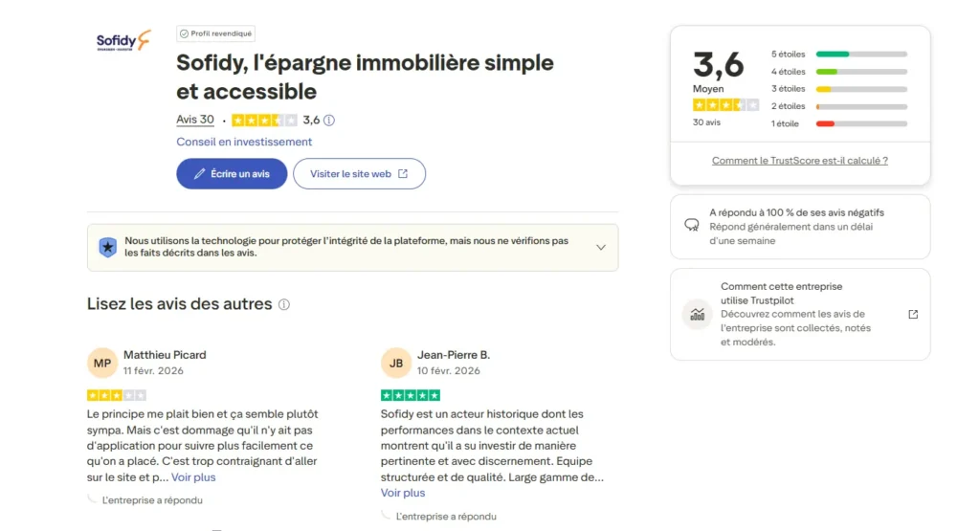Open the external link icon in Trustpilot usage card

click(913, 314)
